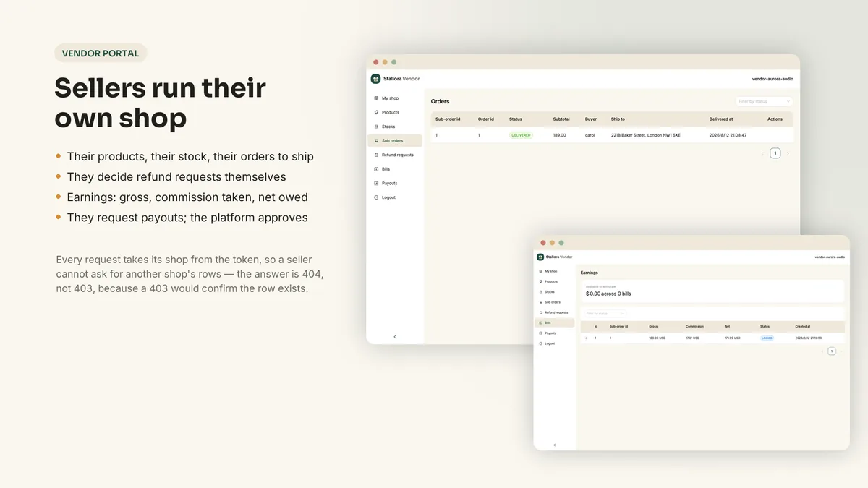Click the Subtotal column header
868x488 pixels.
point(561,119)
